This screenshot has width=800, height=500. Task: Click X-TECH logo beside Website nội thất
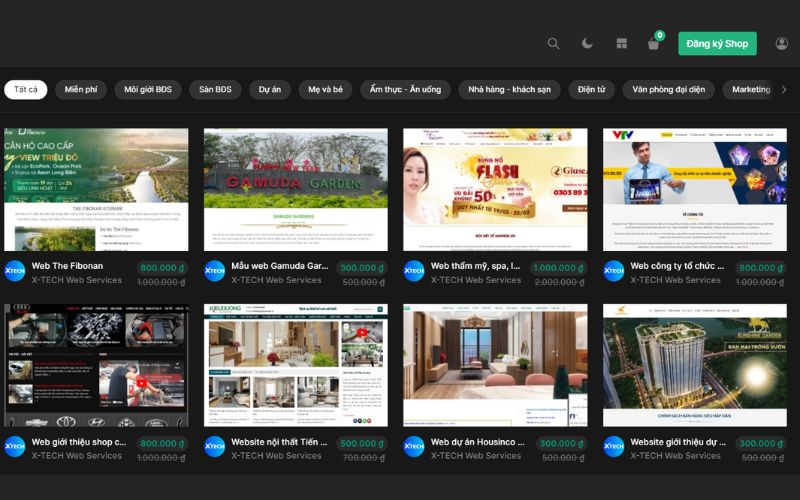coord(215,447)
